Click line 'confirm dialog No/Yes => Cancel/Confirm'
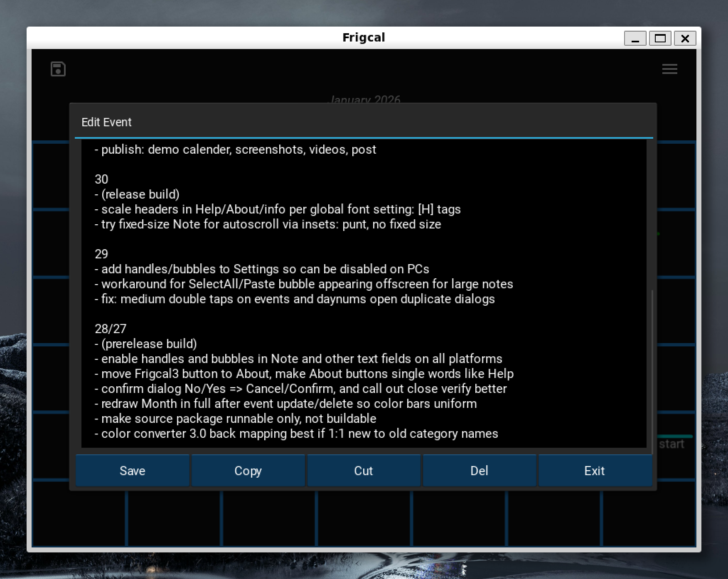The image size is (728, 579). point(301,389)
